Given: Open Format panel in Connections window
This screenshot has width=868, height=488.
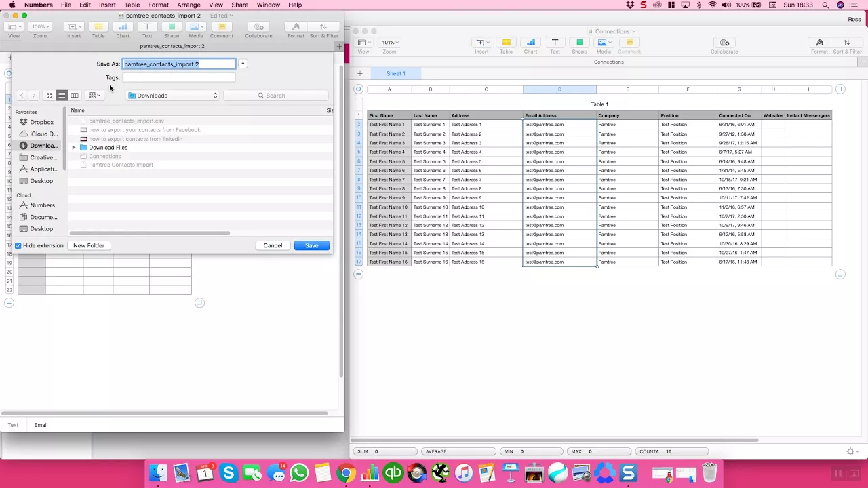Looking at the screenshot, I should click(819, 43).
